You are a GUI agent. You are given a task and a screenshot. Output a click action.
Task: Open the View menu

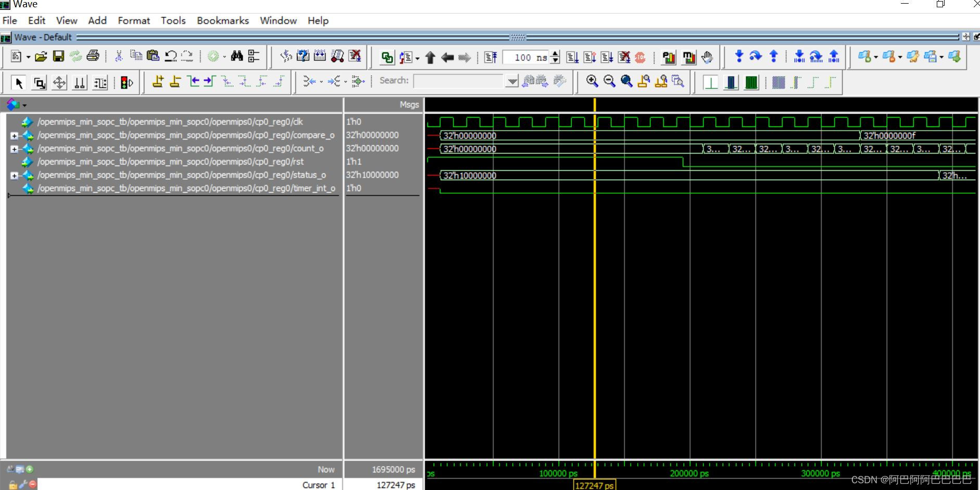pos(67,20)
